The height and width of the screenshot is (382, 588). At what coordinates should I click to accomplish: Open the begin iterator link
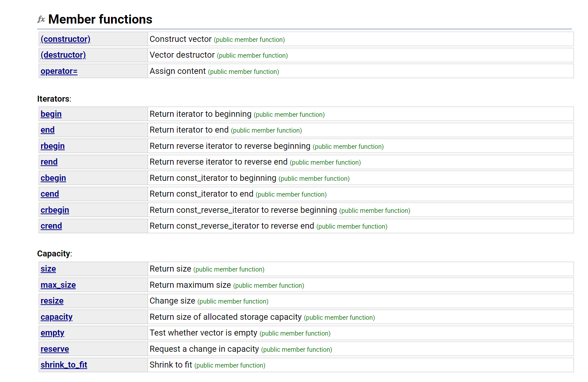click(51, 114)
